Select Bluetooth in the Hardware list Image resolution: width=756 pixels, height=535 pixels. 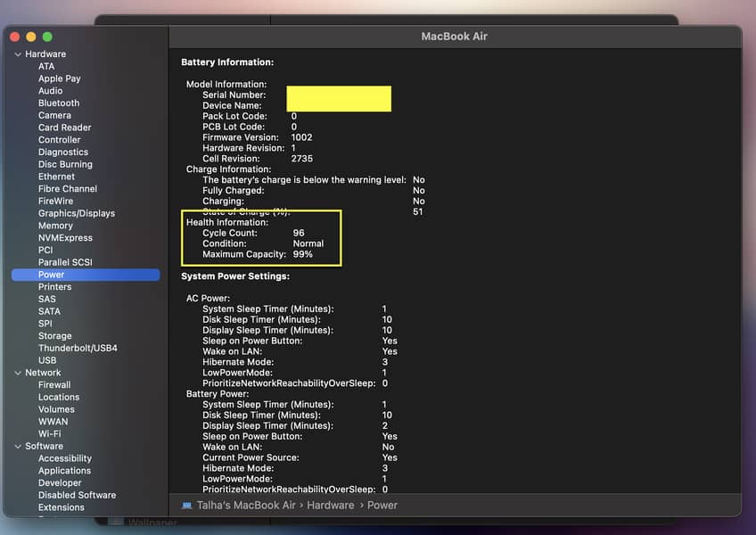tap(59, 103)
